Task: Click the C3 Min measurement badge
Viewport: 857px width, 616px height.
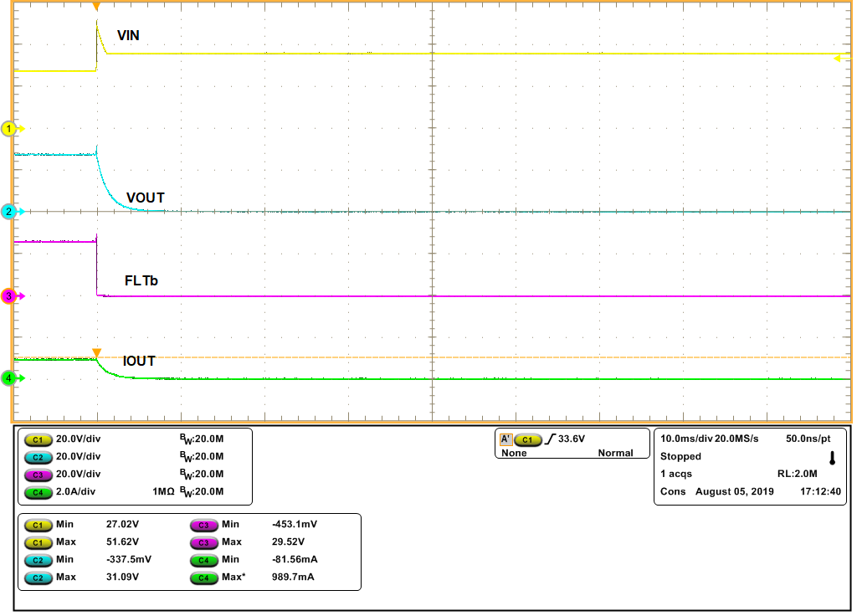Action: (x=205, y=525)
